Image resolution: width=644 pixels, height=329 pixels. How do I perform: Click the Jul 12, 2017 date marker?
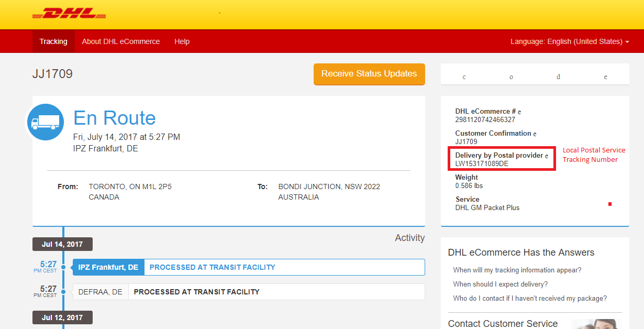[x=62, y=317]
